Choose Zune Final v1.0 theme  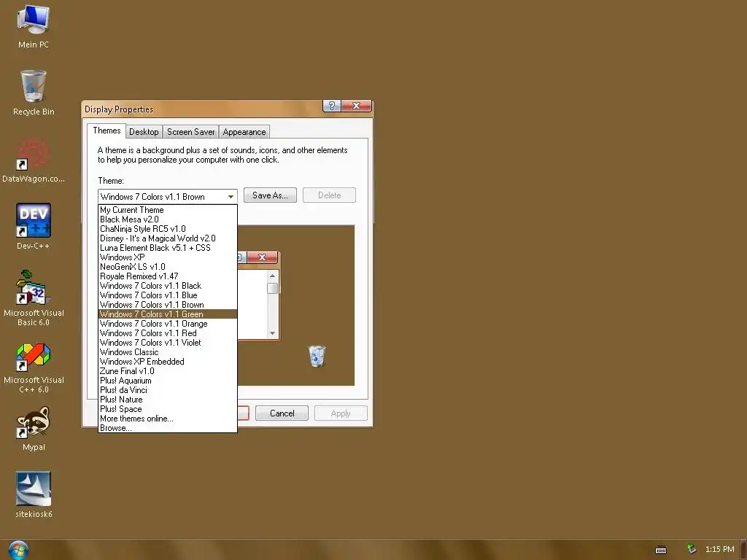[168, 371]
